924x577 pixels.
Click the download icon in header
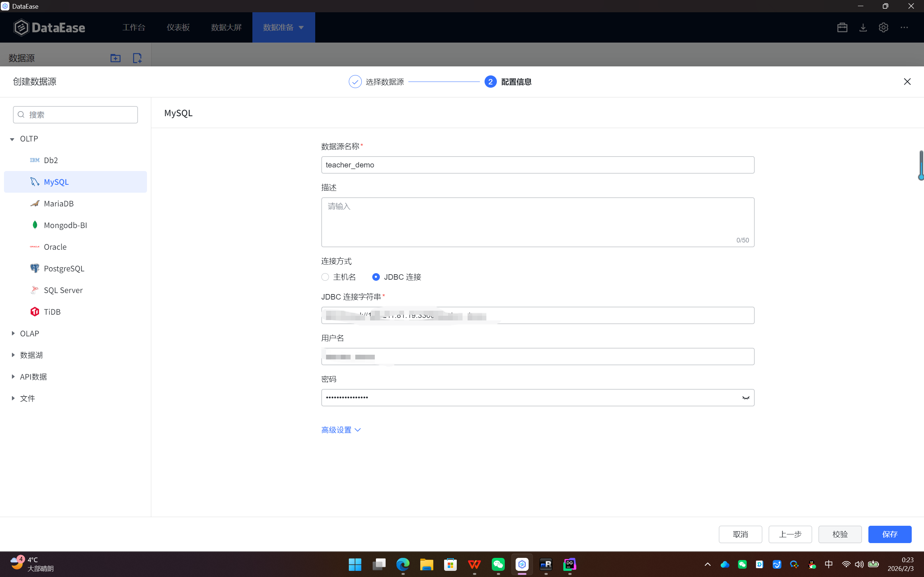tap(863, 27)
